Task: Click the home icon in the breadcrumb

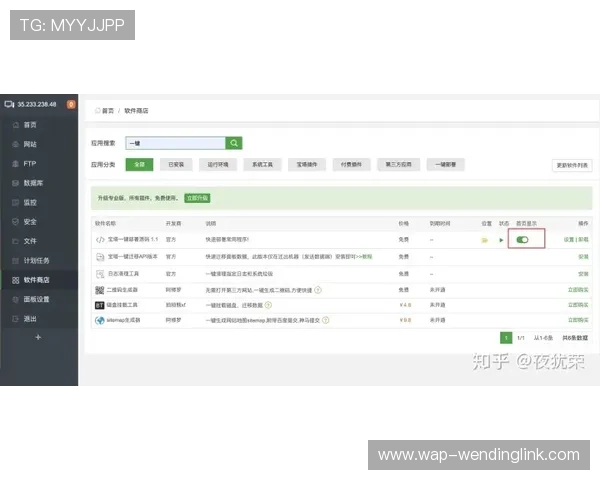Action: (98, 111)
